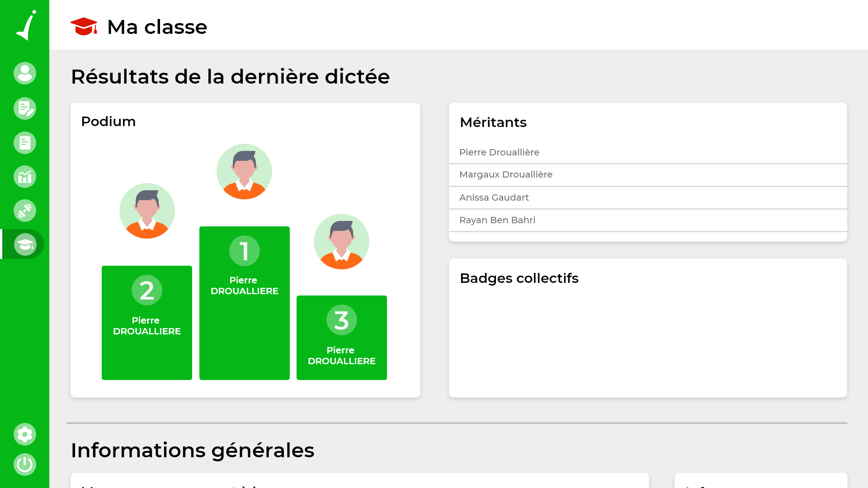Click the power logout icon
Image resolution: width=868 pixels, height=488 pixels.
click(x=25, y=465)
